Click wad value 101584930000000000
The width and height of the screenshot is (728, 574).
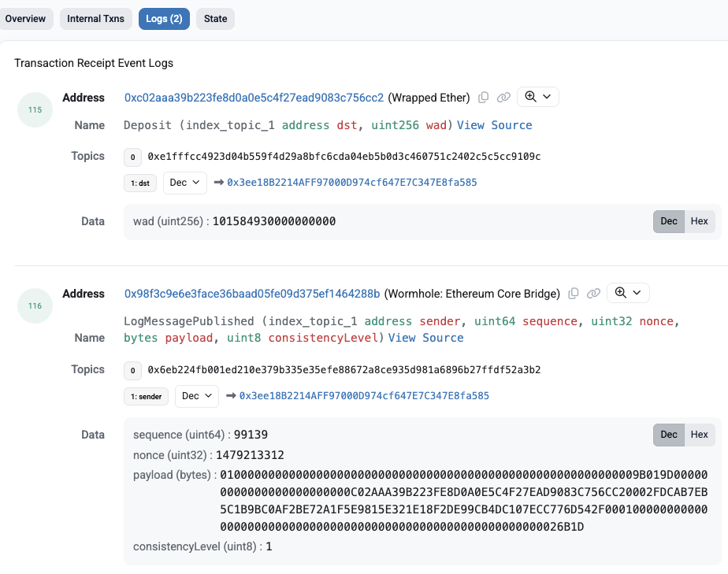[274, 221]
